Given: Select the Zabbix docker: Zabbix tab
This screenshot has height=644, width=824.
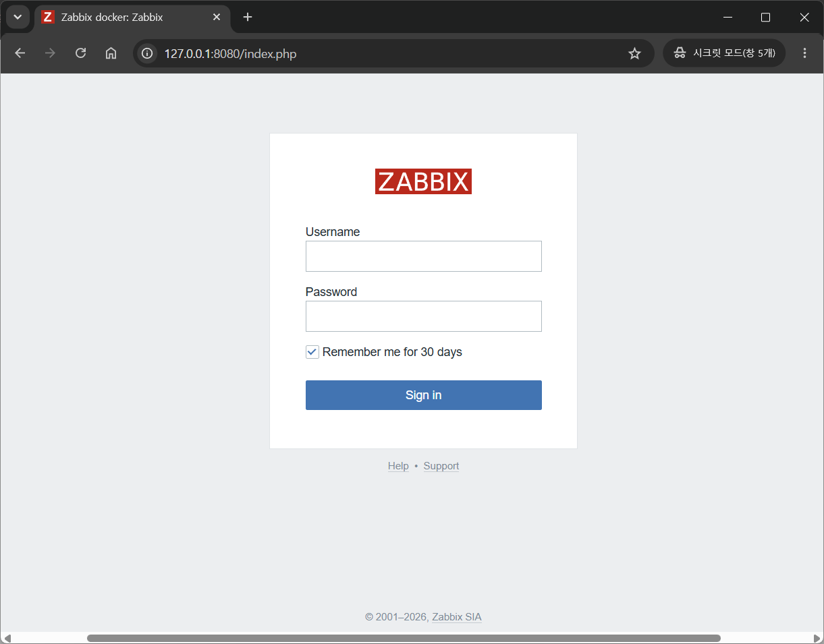Looking at the screenshot, I should [132, 18].
